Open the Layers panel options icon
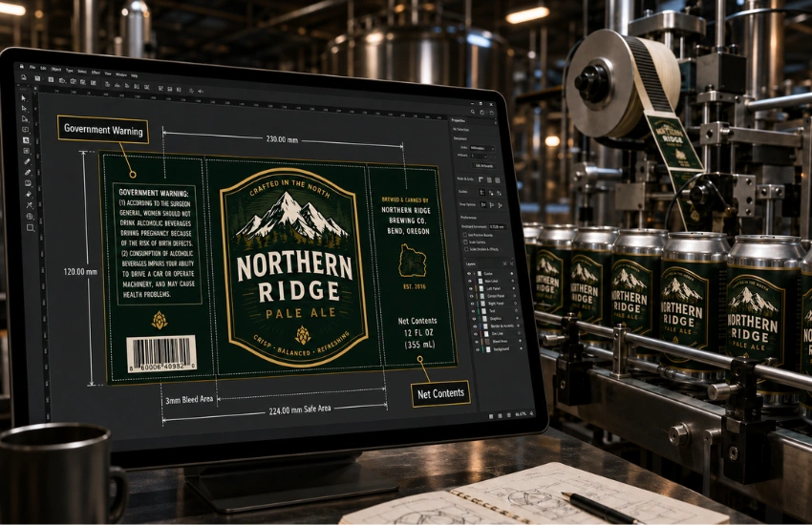The width and height of the screenshot is (812, 525). (505, 263)
